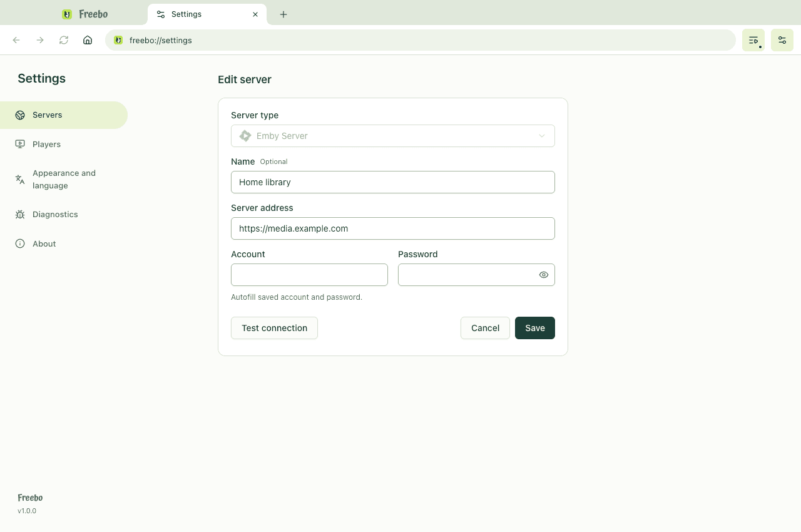
Task: Click the Edit server heading
Action: point(245,79)
